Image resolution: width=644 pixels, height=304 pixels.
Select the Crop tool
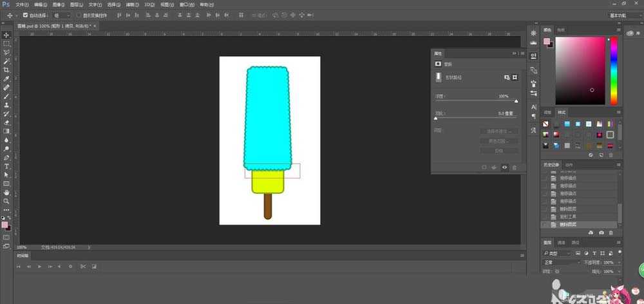6,70
